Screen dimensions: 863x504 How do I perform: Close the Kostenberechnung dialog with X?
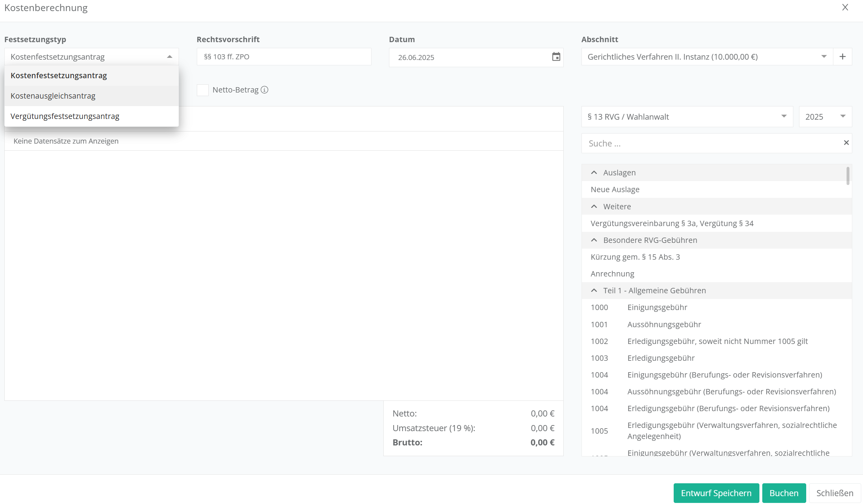coord(845,8)
